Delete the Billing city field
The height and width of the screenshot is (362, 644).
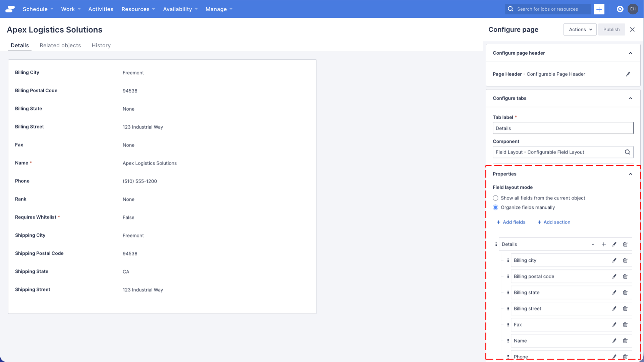pyautogui.click(x=625, y=260)
